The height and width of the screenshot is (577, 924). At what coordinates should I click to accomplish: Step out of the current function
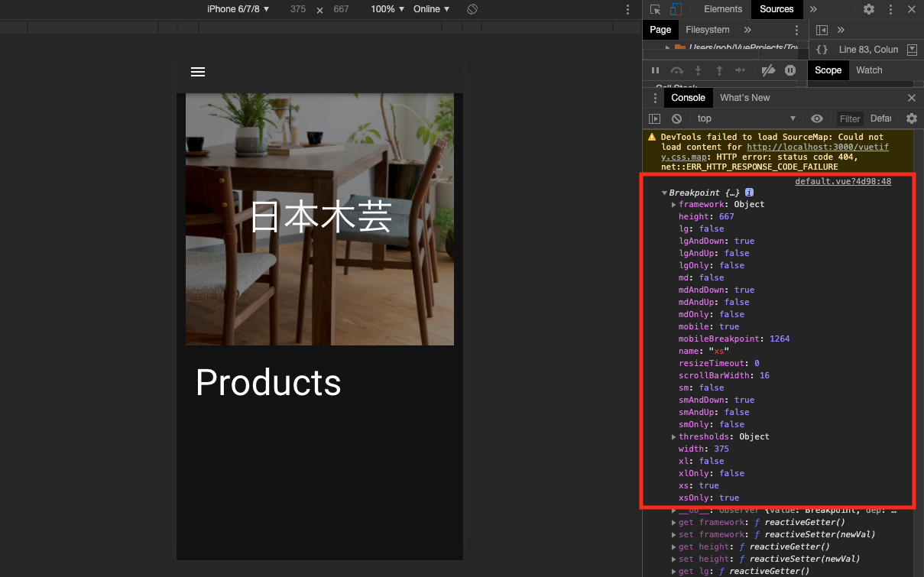(x=719, y=70)
